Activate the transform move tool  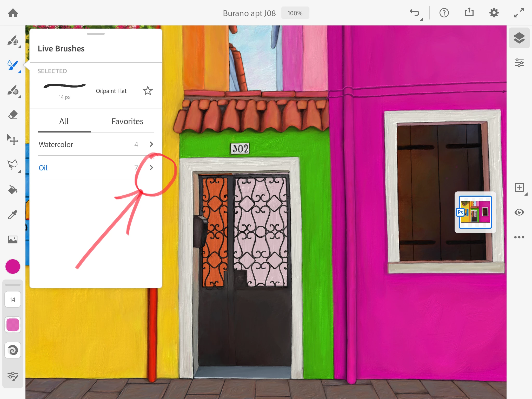pos(12,140)
